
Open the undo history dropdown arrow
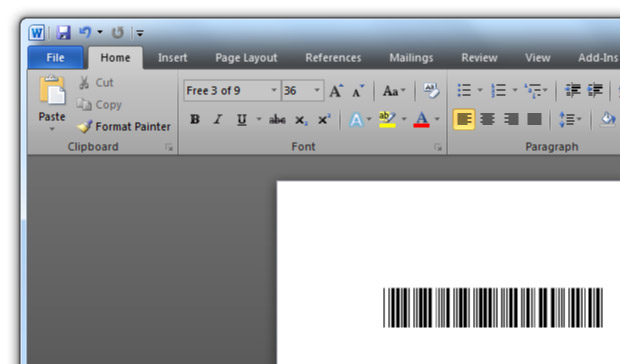coord(100,32)
